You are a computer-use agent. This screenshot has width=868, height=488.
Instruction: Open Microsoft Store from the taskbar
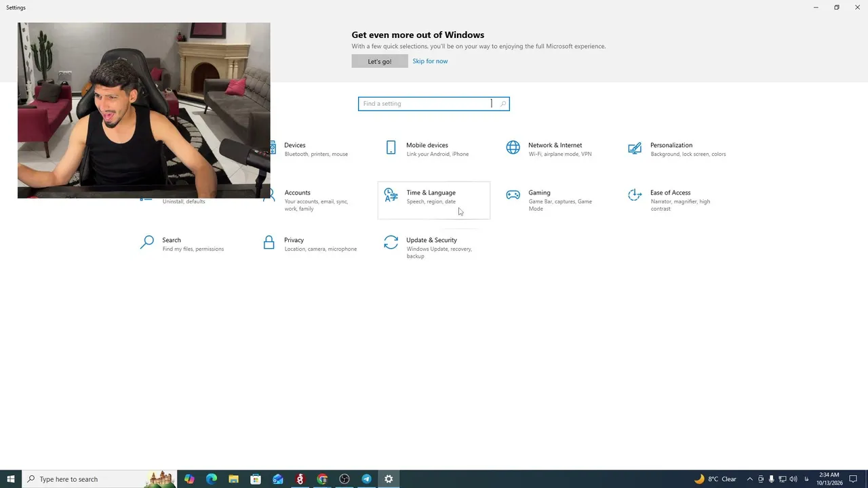(x=256, y=479)
